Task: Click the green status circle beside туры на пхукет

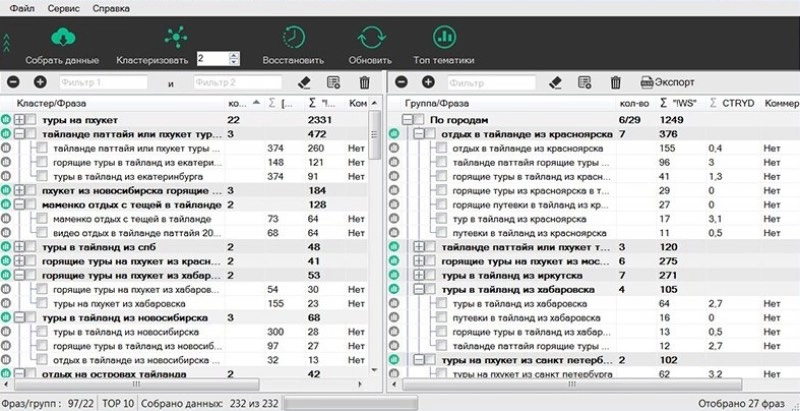Action: tap(6, 120)
